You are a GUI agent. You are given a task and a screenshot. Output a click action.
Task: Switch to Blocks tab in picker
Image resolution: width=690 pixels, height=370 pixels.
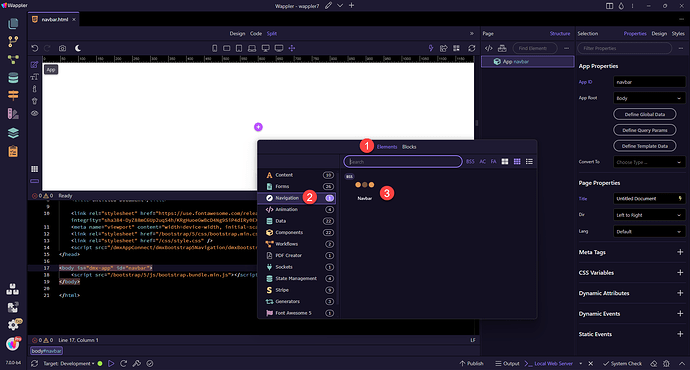point(409,147)
